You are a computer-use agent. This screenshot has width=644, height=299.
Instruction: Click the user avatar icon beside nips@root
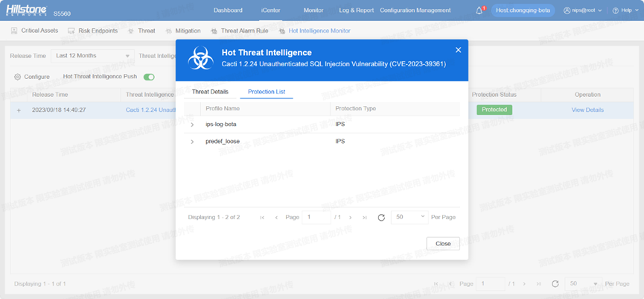pos(567,10)
